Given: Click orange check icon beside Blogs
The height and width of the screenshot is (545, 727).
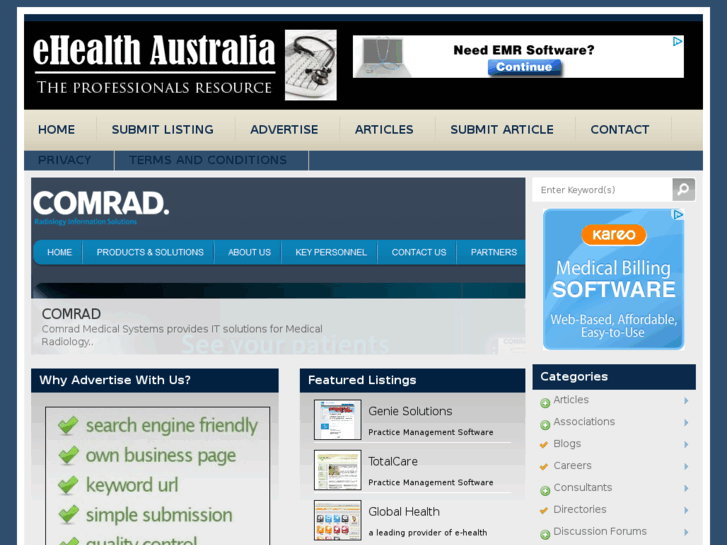Looking at the screenshot, I should (544, 445).
